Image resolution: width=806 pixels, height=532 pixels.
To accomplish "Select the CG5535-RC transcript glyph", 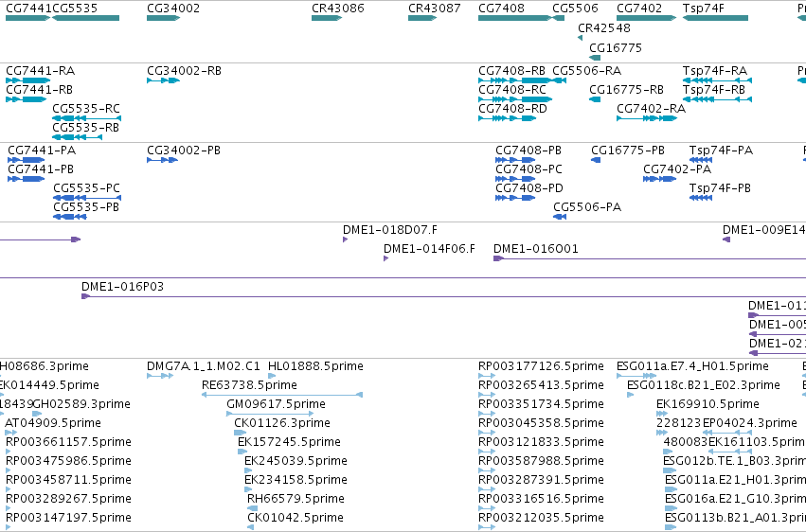I will point(87,118).
